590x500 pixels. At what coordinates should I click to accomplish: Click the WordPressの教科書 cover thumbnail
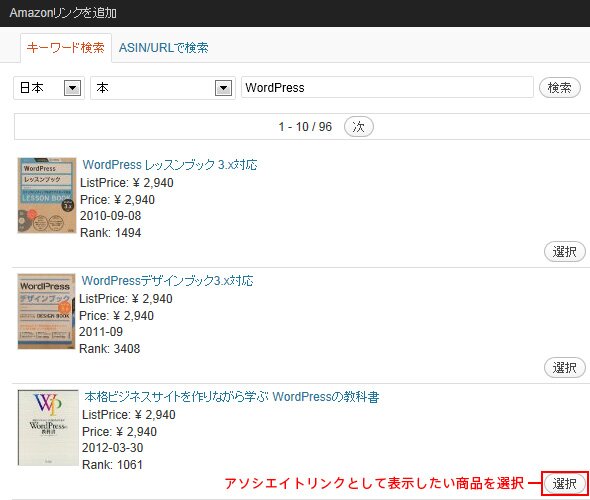pos(48,428)
